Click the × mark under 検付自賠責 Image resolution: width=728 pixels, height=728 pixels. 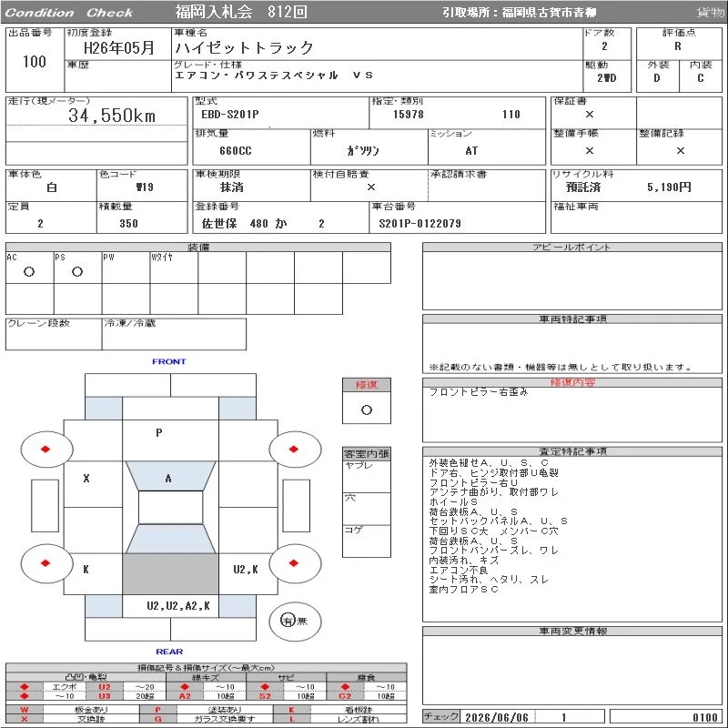371,187
